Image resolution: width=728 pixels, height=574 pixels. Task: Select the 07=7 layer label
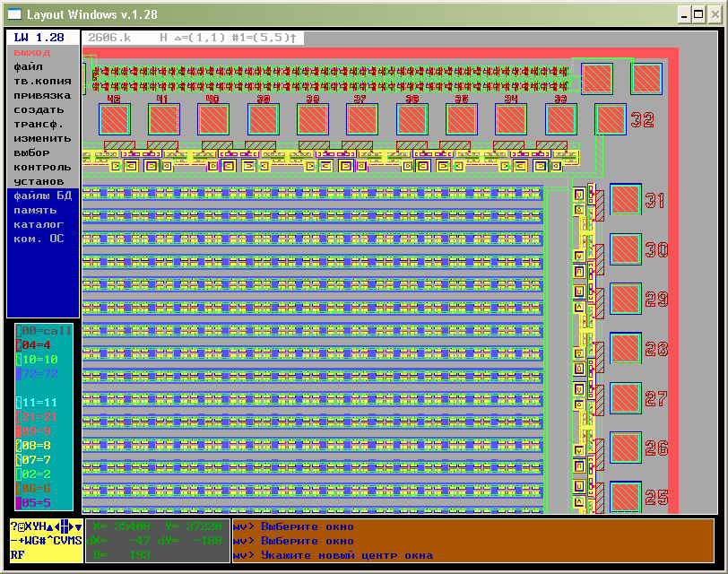click(36, 460)
